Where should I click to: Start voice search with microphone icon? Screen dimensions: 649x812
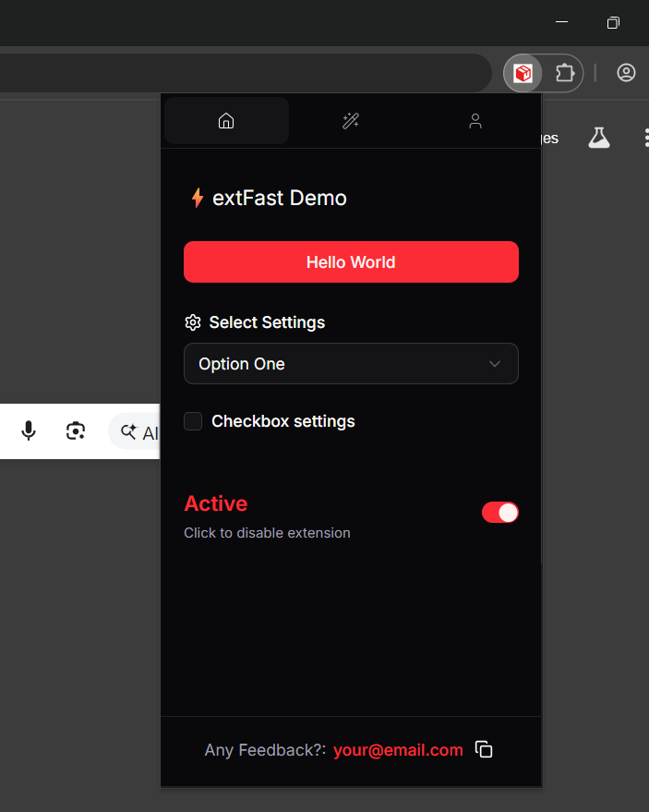(29, 430)
